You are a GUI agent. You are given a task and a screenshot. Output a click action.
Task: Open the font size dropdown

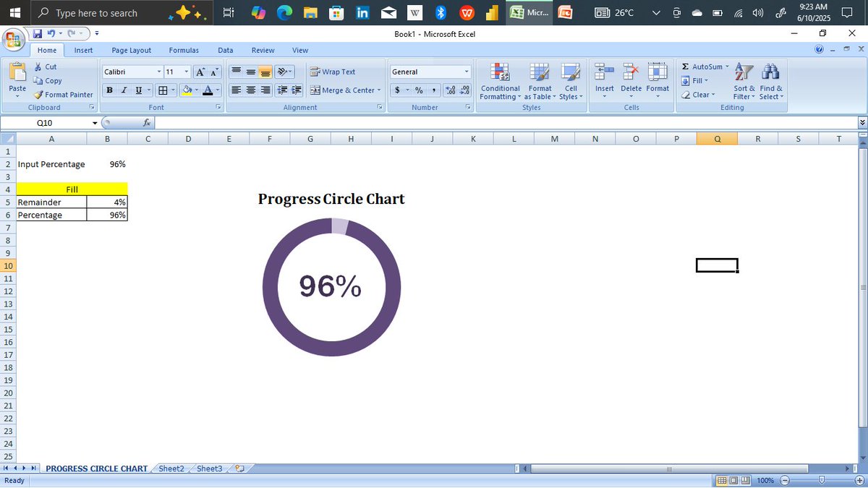[x=186, y=72]
